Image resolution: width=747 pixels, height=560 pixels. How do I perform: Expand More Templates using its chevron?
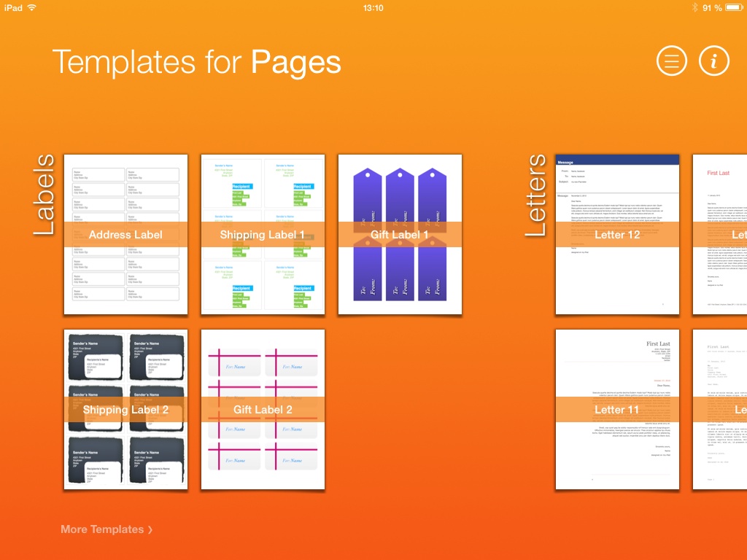[x=150, y=530]
